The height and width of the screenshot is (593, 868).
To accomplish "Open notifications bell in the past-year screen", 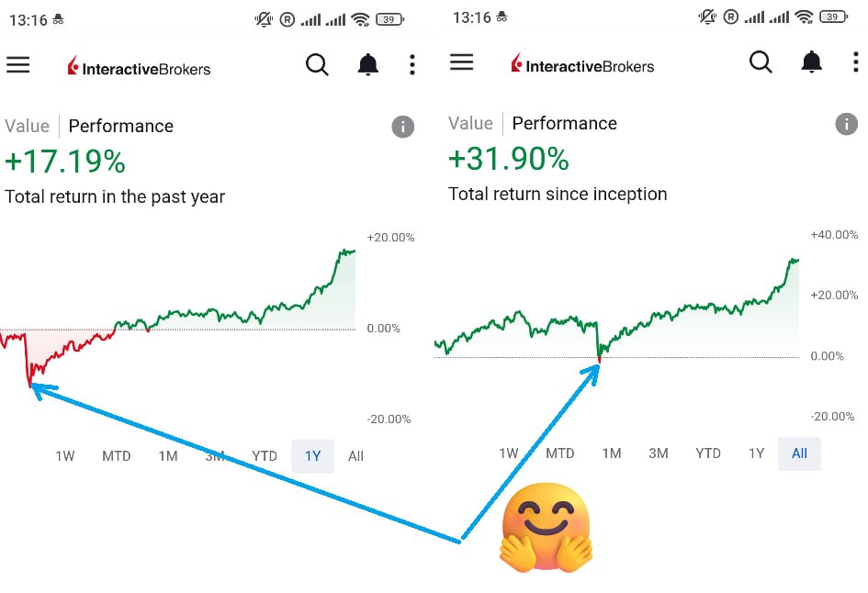I will tap(368, 65).
